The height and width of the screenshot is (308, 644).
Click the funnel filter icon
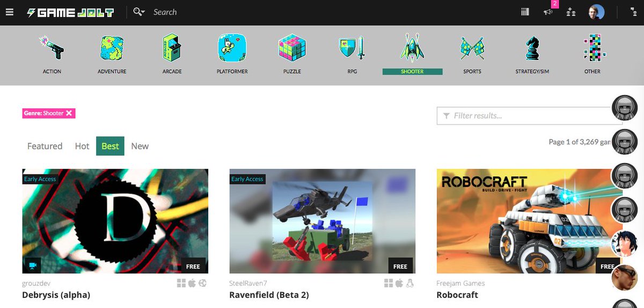tap(446, 116)
